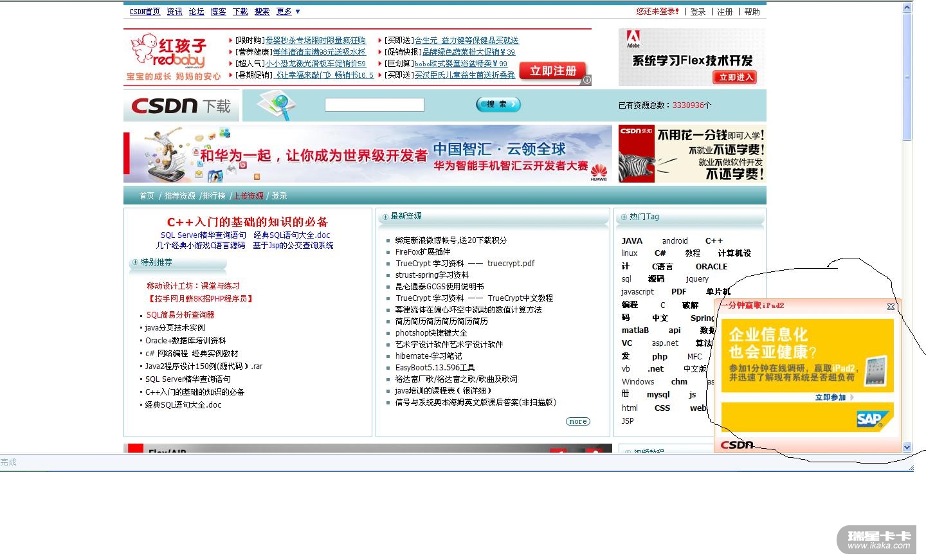926x560 pixels.
Task: Select the matlaB tag
Action: (x=635, y=330)
